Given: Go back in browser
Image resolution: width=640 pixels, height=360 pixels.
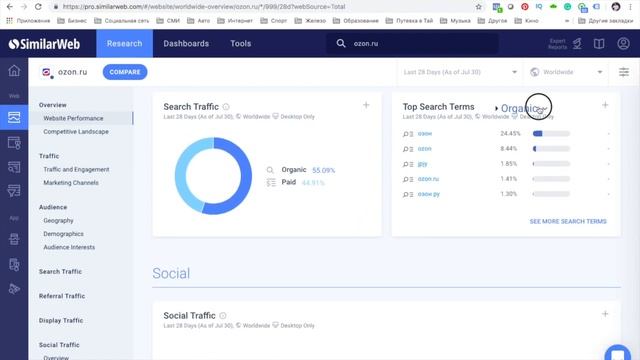Looking at the screenshot, I should [x=10, y=7].
